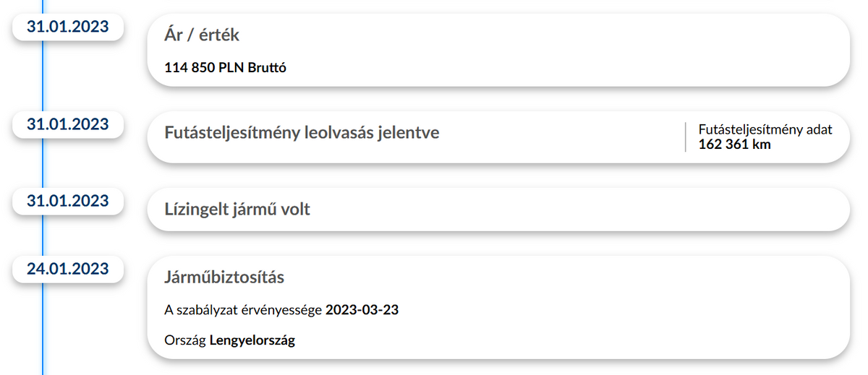Click timeline line above the topmost date badge
The height and width of the screenshot is (375, 868).
click(43, 6)
